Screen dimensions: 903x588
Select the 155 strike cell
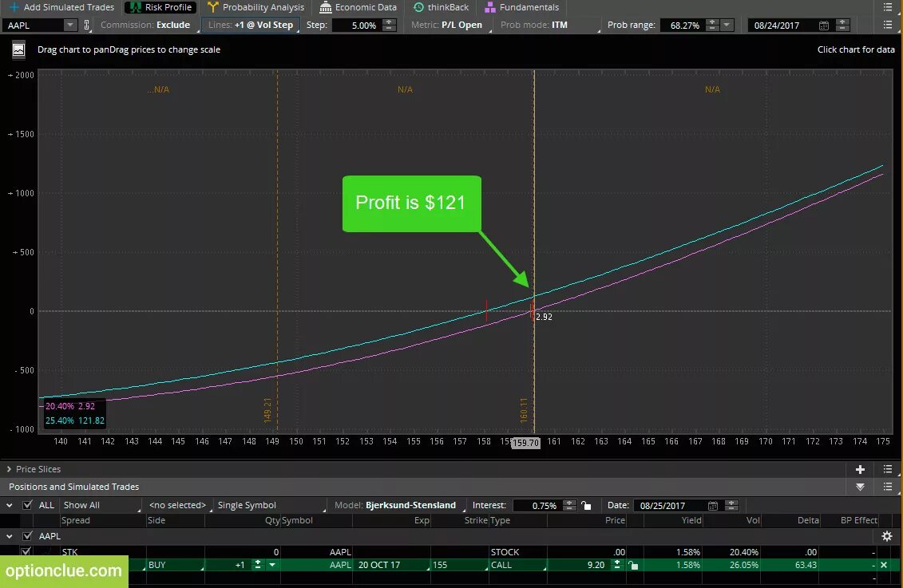[x=459, y=565]
